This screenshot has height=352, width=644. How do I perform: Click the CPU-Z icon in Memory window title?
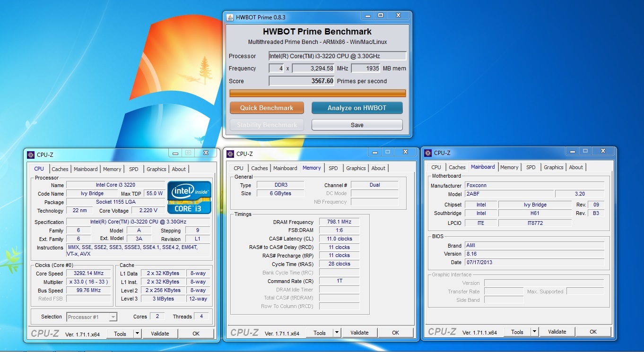pyautogui.click(x=230, y=154)
